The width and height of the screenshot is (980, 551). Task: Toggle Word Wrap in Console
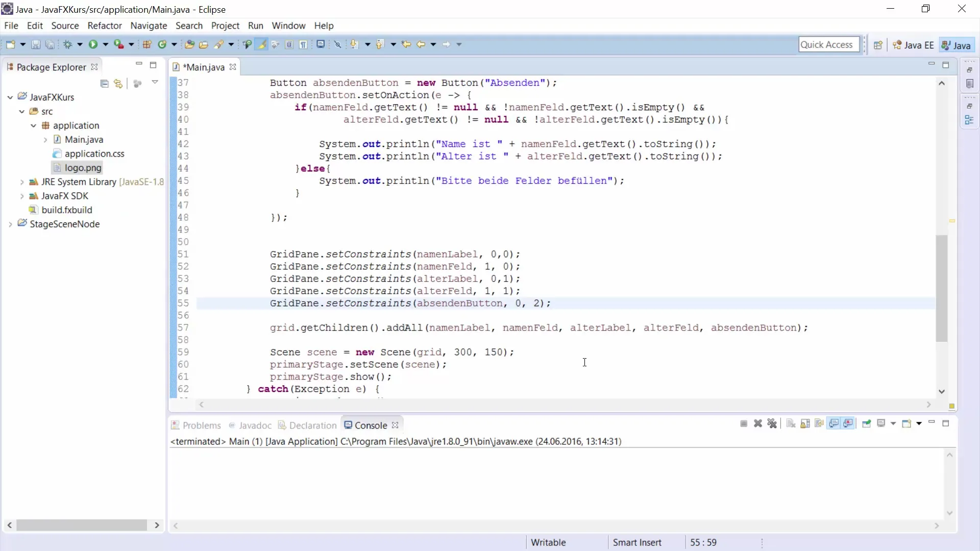click(820, 423)
